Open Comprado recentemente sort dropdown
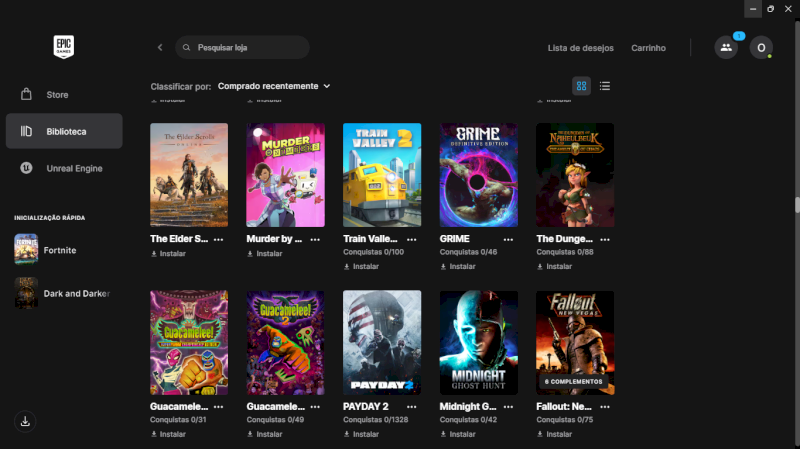 (x=274, y=86)
